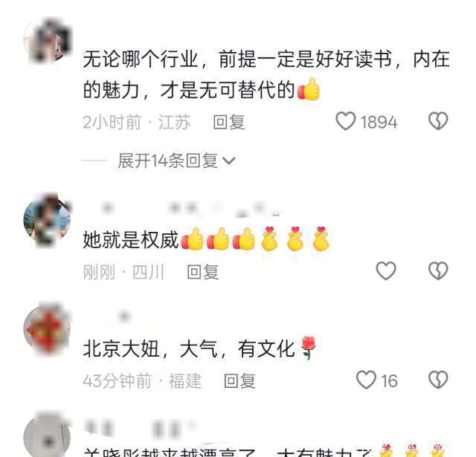476x457 pixels.
Task: Like the comment with 1894 likes
Action: tap(345, 121)
